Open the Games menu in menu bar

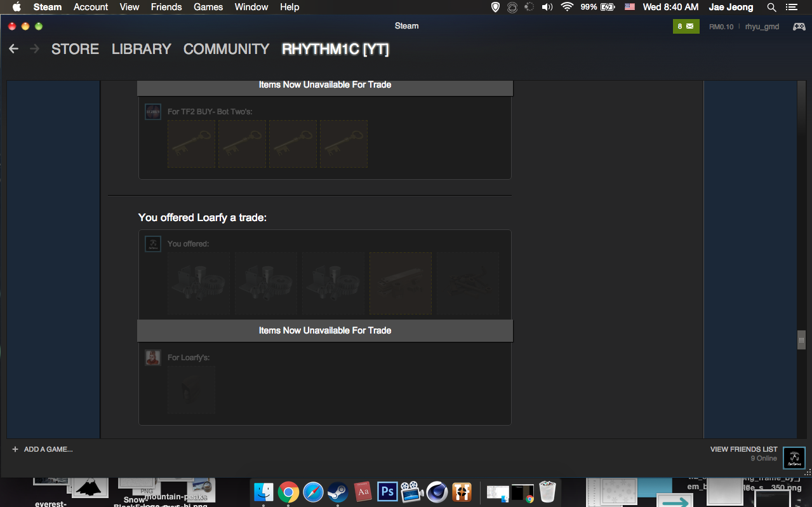point(208,7)
